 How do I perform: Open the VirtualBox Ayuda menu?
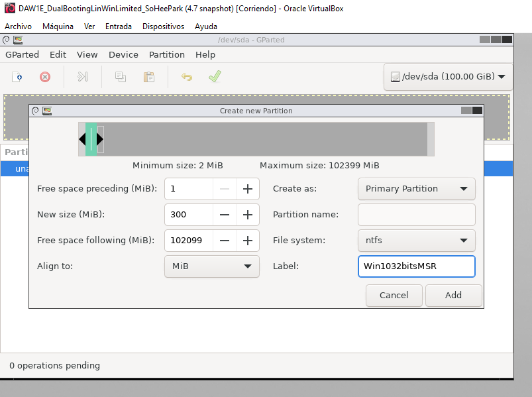click(x=206, y=27)
